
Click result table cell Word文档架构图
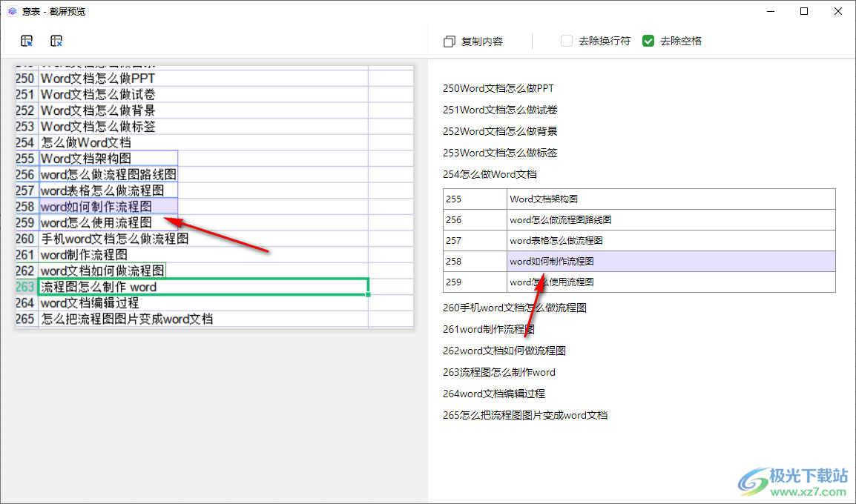[x=671, y=199]
